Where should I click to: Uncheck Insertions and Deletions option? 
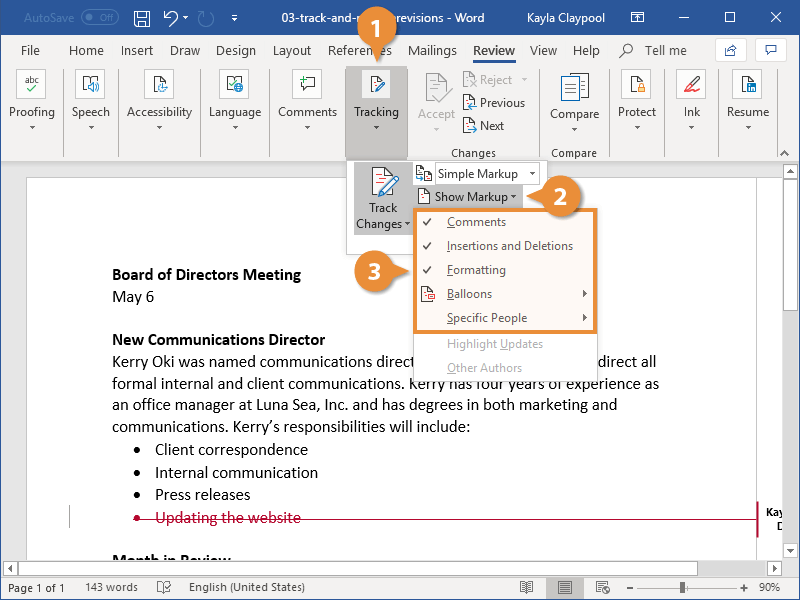(509, 246)
